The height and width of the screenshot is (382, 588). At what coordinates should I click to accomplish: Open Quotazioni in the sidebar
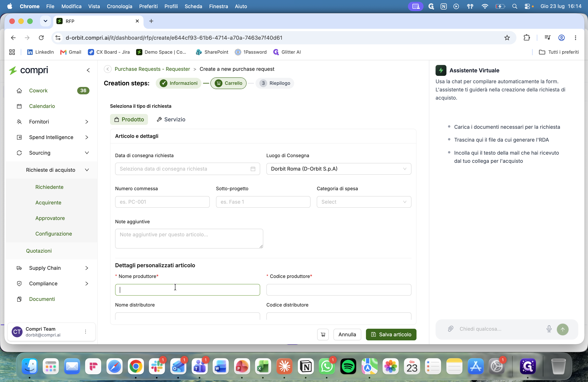[39, 251]
